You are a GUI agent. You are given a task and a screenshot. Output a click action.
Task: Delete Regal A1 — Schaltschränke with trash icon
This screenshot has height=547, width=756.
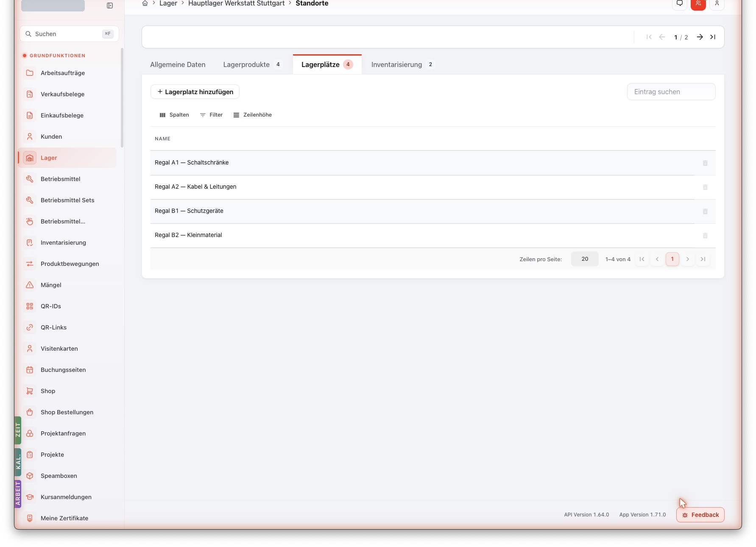[705, 163]
